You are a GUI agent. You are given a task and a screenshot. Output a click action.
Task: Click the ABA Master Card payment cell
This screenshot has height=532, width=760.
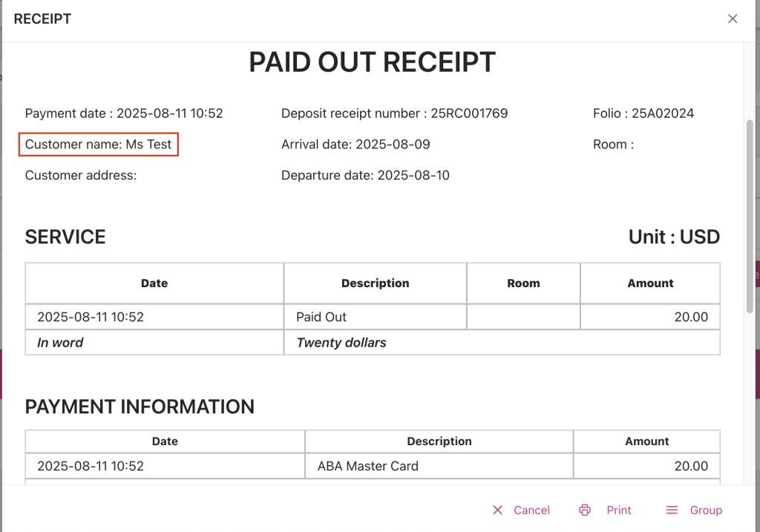(x=368, y=466)
